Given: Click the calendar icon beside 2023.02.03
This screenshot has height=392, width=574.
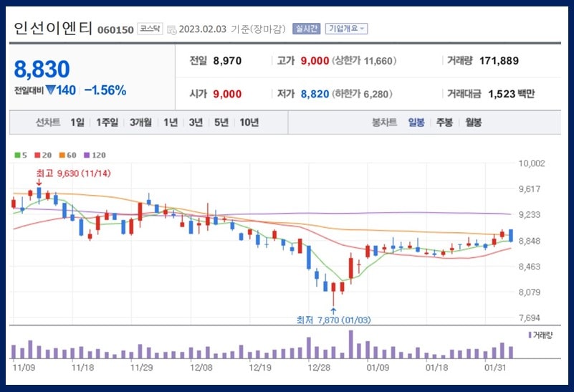Looking at the screenshot, I should tap(171, 29).
